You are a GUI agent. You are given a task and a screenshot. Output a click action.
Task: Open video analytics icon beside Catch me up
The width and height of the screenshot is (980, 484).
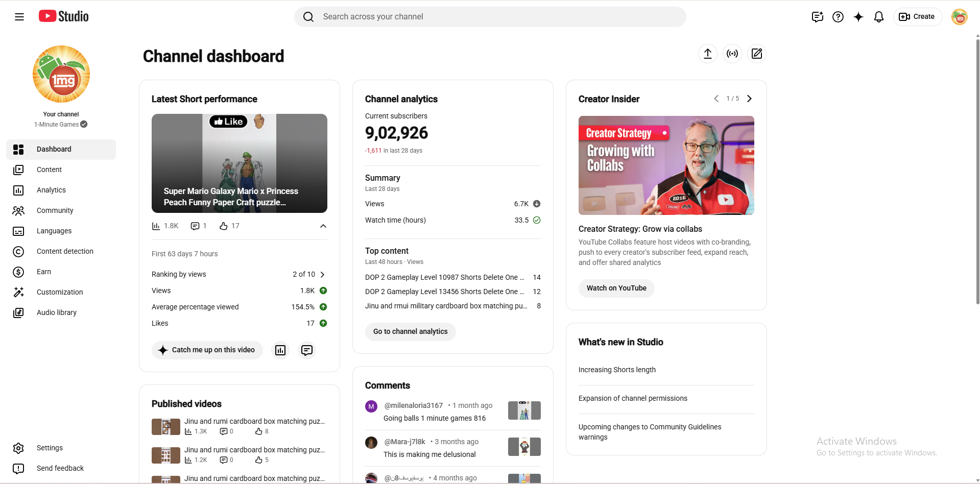pos(280,350)
